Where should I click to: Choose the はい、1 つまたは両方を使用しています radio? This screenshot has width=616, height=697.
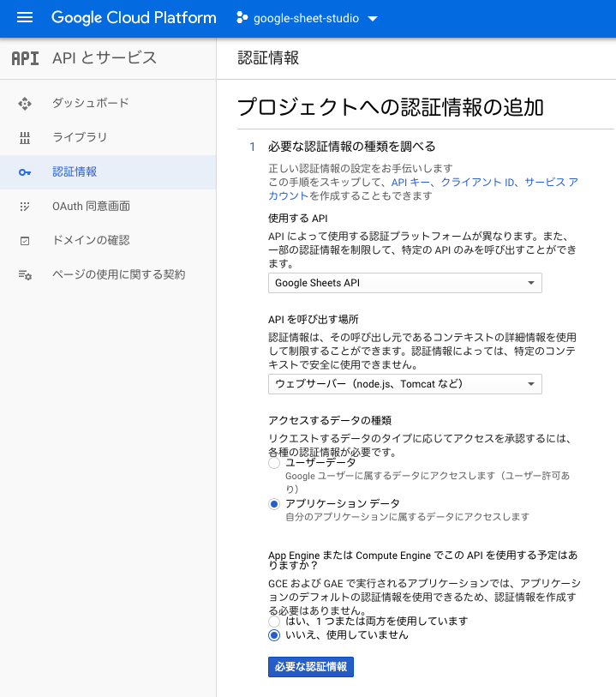274,622
